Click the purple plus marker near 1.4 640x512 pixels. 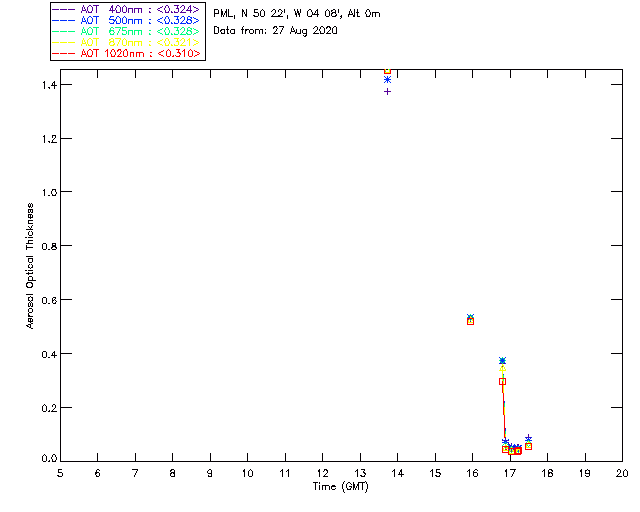pyautogui.click(x=387, y=91)
